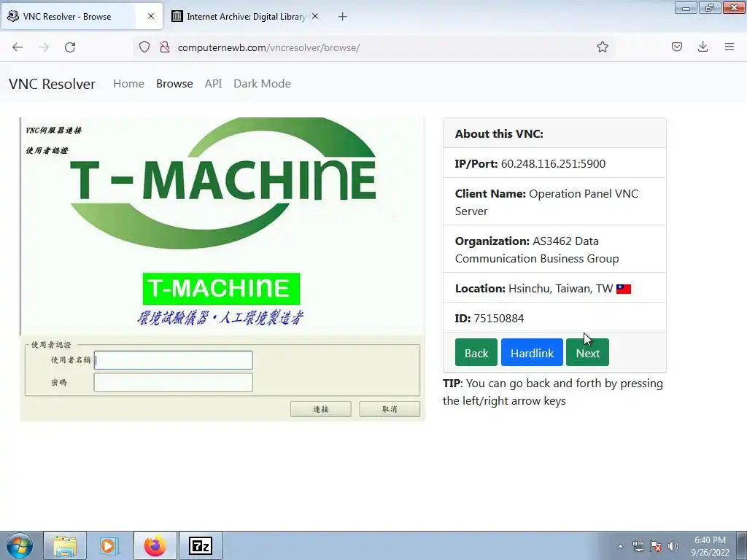Viewport: 747px width, 560px height.
Task: Open File Explorer from the taskbar
Action: (x=65, y=545)
